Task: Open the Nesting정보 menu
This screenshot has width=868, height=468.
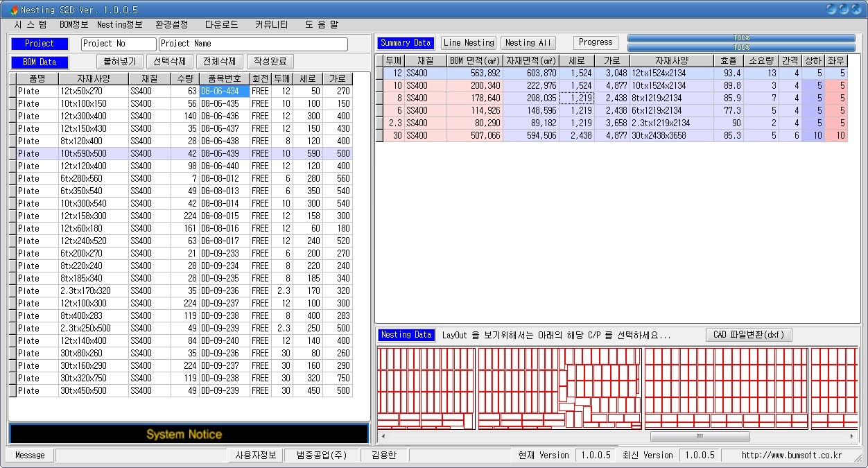Action: (119, 24)
